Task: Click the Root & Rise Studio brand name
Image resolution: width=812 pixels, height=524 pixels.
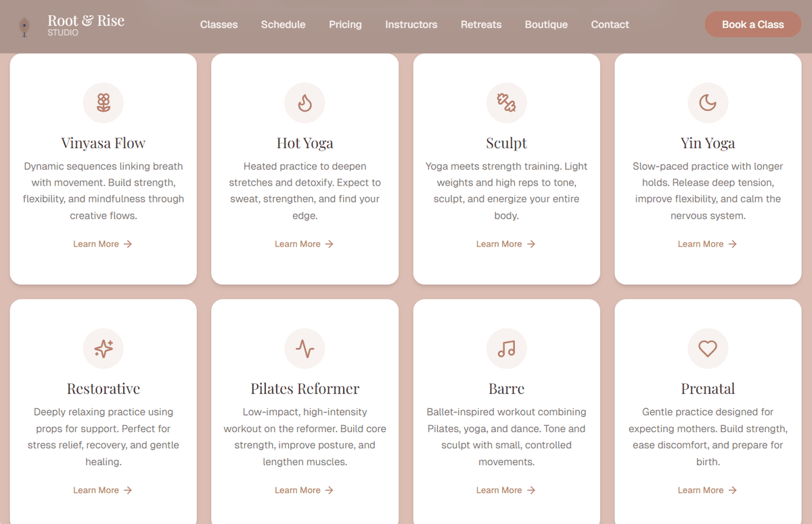Action: coord(86,25)
